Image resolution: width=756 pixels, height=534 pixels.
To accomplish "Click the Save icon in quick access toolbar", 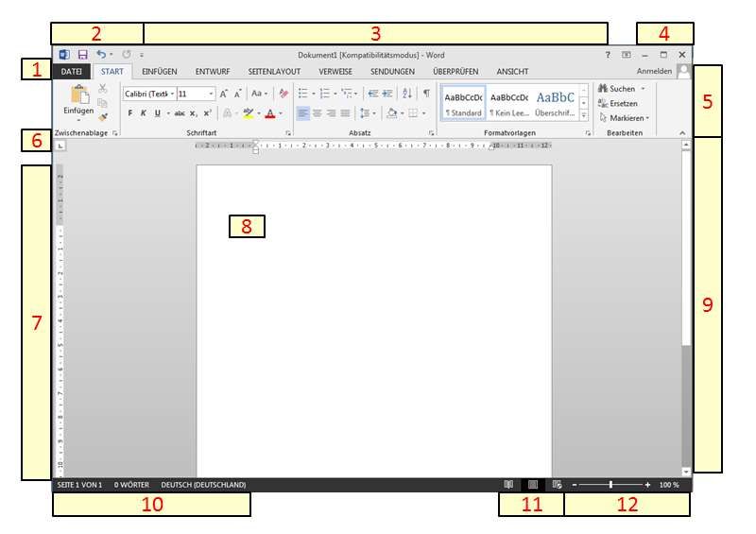I will click(x=82, y=56).
